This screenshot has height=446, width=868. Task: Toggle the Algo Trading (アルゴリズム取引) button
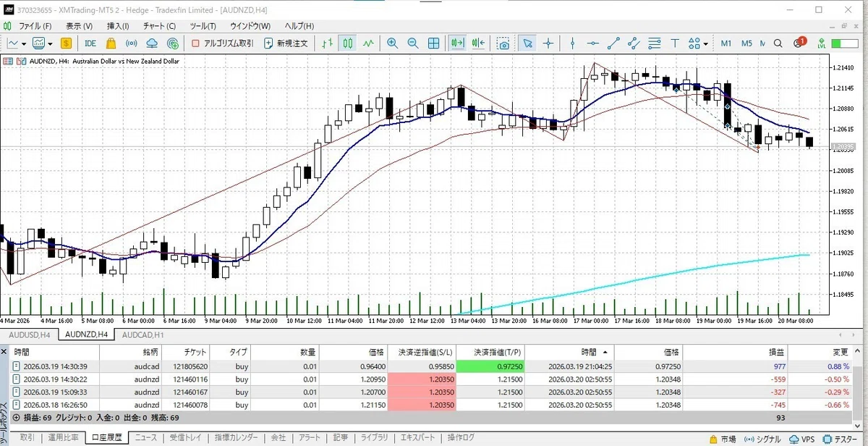coord(222,43)
